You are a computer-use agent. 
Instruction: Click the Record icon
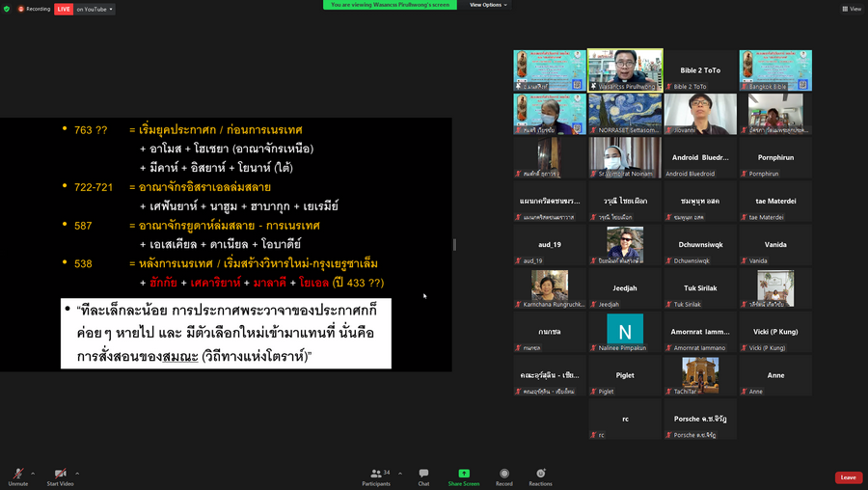503,476
